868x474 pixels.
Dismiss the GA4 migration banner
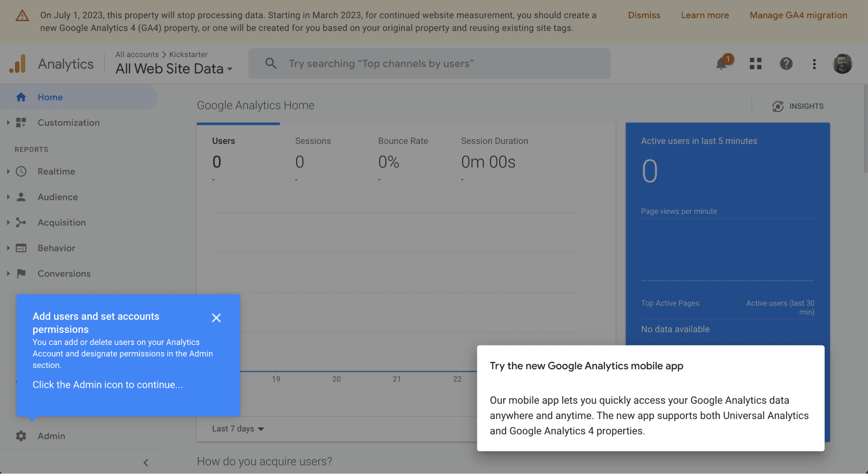(644, 15)
